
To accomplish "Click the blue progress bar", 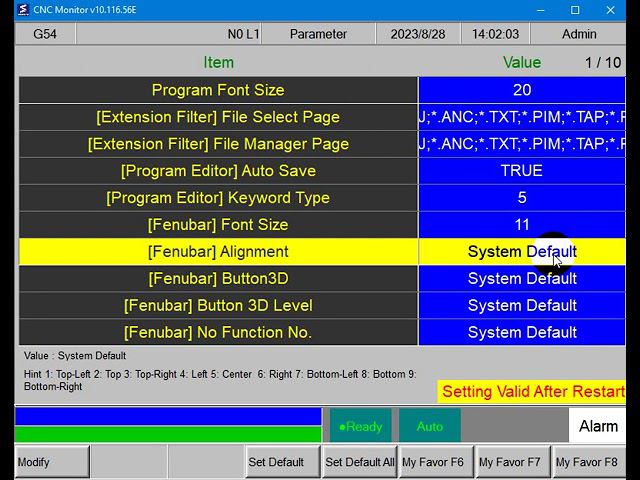I will point(168,416).
